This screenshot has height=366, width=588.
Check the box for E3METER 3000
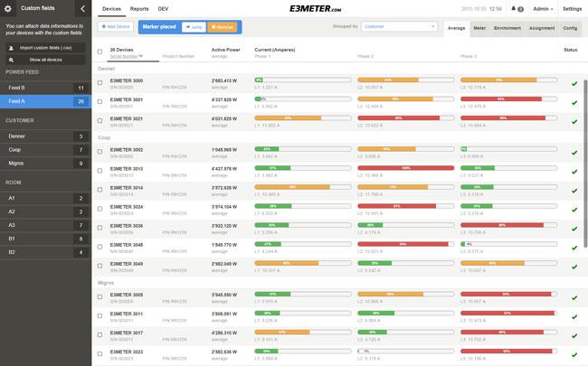point(100,82)
